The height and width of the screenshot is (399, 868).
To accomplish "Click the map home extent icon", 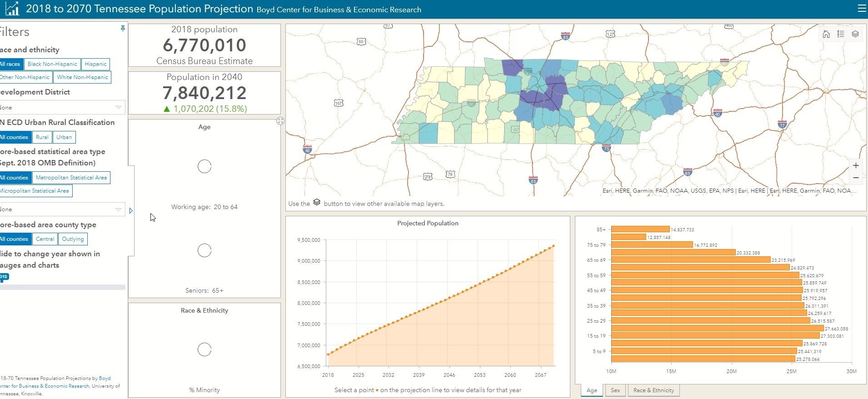I will [x=826, y=34].
